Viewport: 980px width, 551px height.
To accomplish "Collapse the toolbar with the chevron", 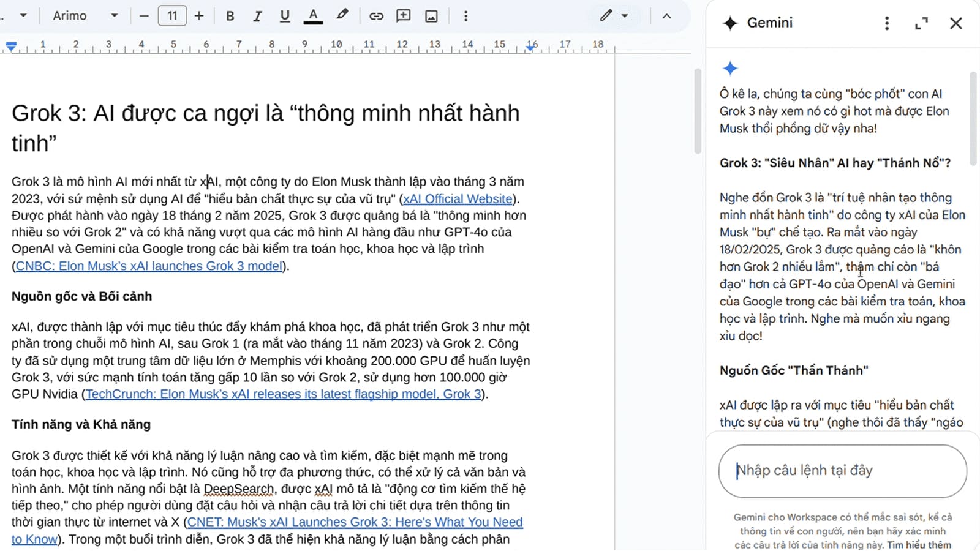I will [x=666, y=16].
